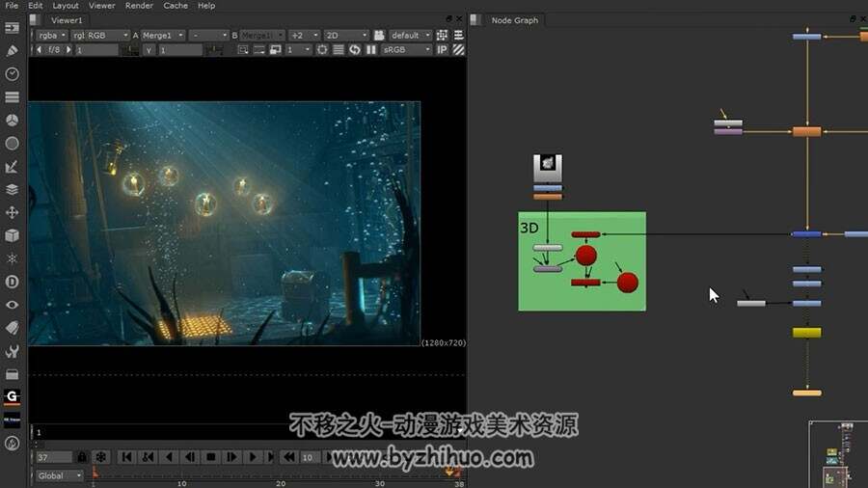The height and width of the screenshot is (488, 868).
Task: Click the current frame field showing 37
Action: click(x=54, y=457)
